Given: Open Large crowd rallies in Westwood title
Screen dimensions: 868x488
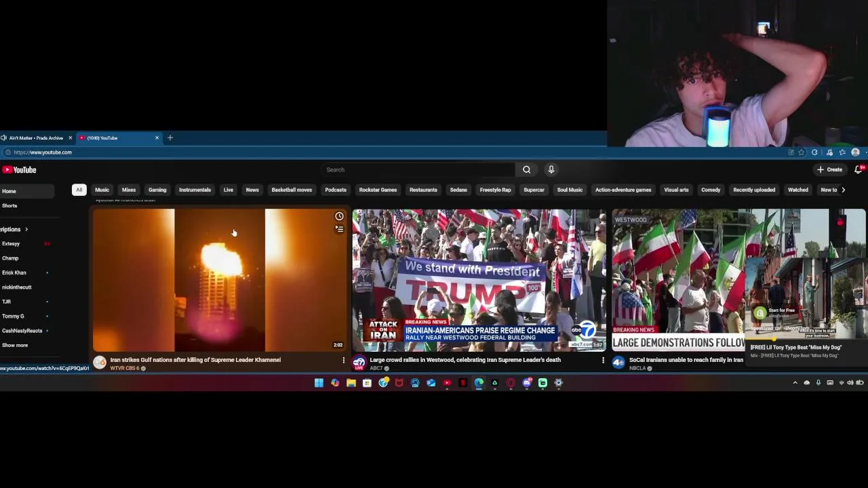Looking at the screenshot, I should pos(465,360).
